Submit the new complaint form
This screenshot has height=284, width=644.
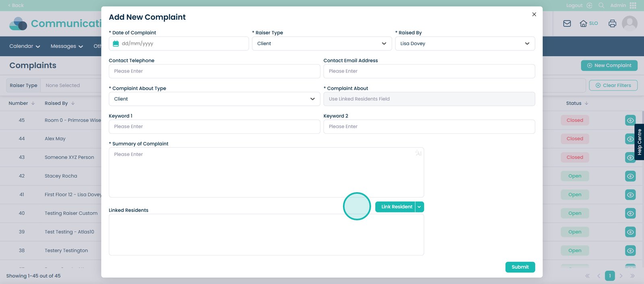[520, 267]
